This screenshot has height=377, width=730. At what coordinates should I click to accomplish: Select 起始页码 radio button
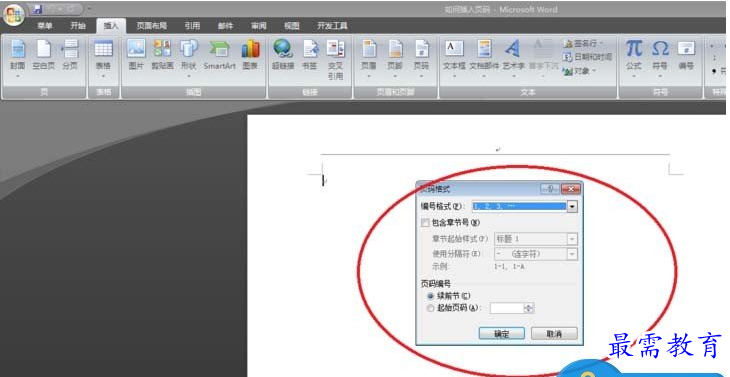pyautogui.click(x=430, y=308)
